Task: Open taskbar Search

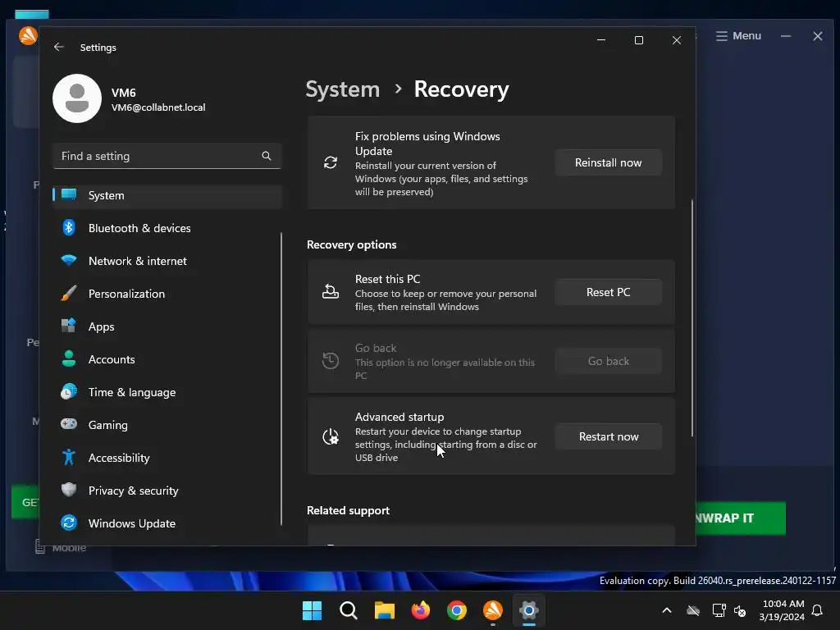Action: pos(348,610)
